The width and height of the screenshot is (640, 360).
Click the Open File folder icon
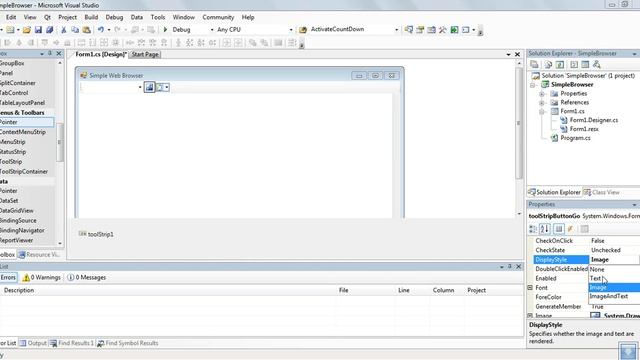[27, 30]
